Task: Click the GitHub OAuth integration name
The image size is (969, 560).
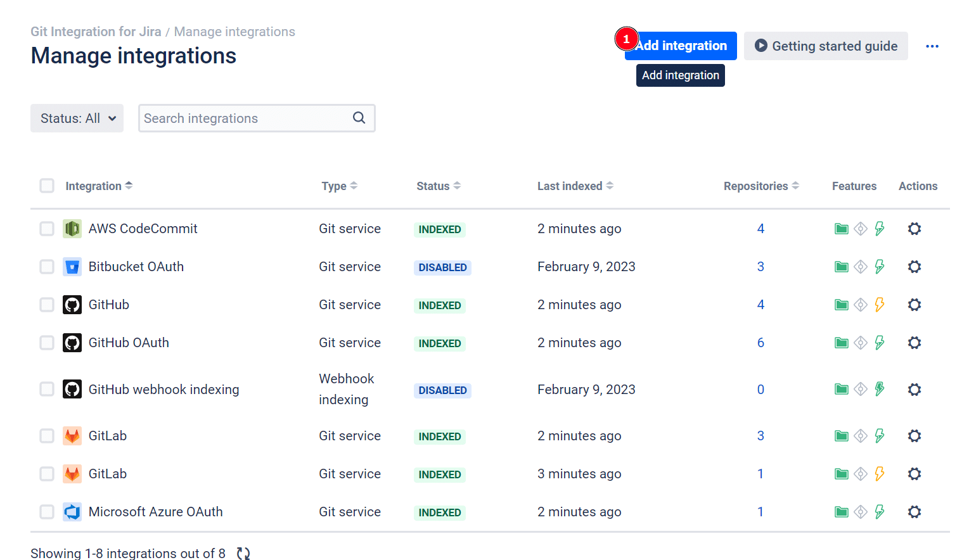Action: (129, 343)
